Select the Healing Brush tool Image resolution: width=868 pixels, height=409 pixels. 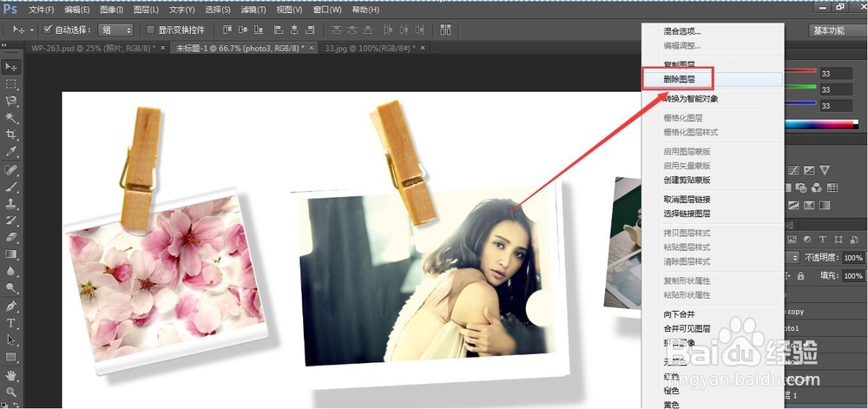[x=11, y=169]
